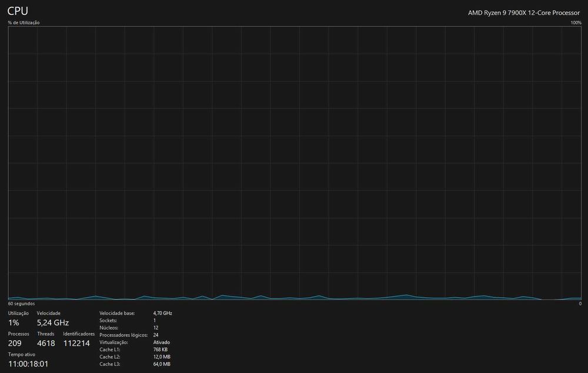Click the 'Virtualização:' label

point(113,342)
